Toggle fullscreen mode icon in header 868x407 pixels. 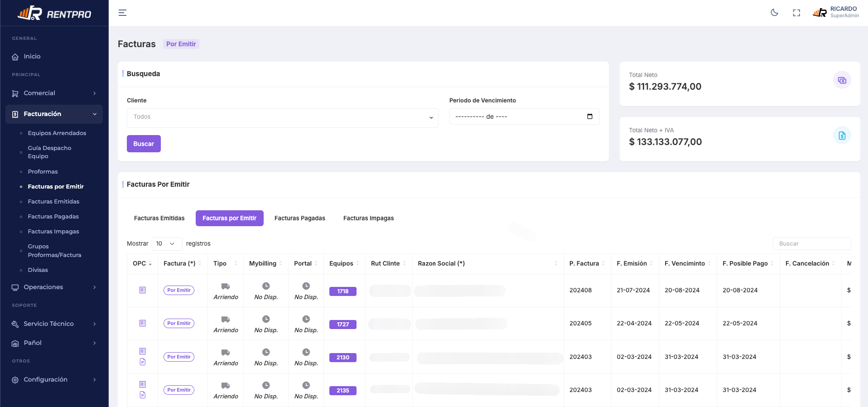point(796,13)
